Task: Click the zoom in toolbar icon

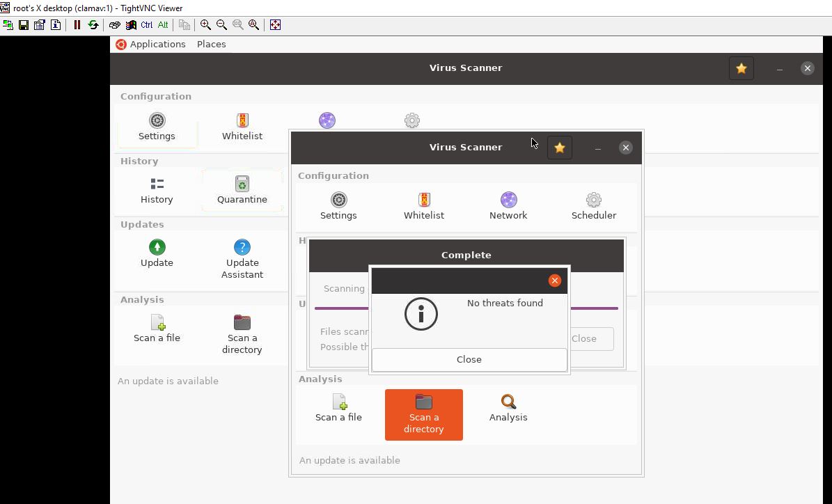Action: [x=205, y=24]
